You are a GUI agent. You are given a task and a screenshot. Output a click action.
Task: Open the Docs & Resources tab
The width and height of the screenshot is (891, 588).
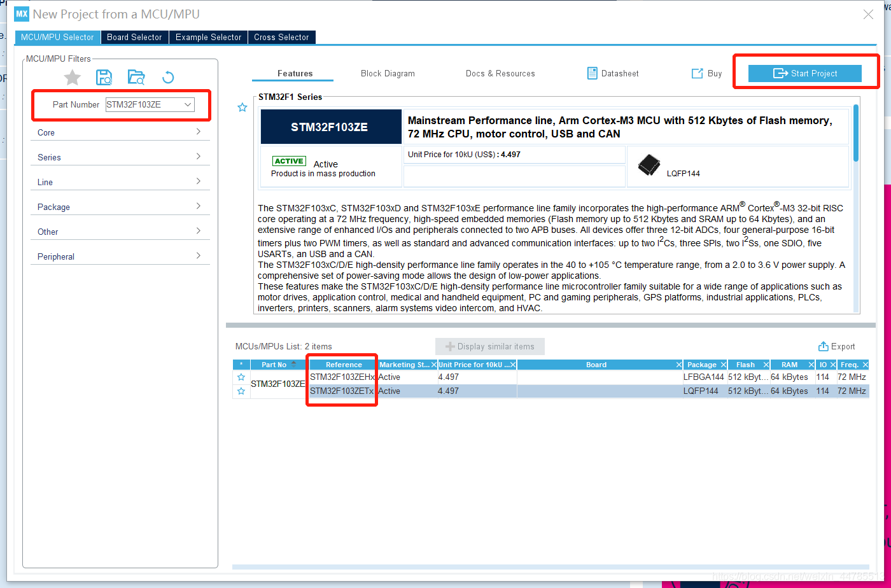[x=500, y=74]
